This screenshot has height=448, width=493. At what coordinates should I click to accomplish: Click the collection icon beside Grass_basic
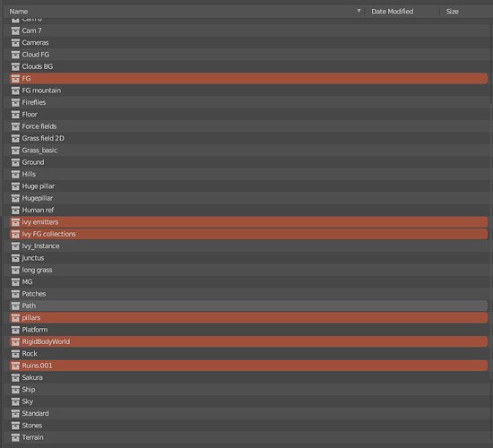[x=15, y=151]
